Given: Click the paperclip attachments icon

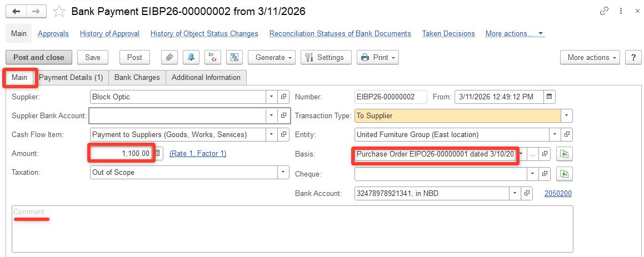Looking at the screenshot, I should tap(169, 57).
